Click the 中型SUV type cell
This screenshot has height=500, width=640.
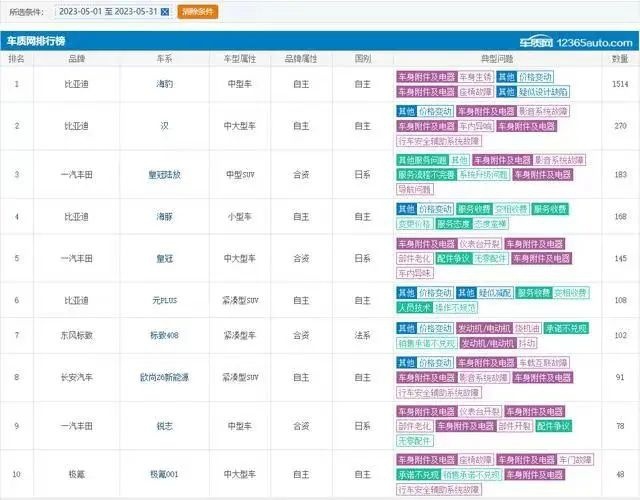tap(240, 175)
